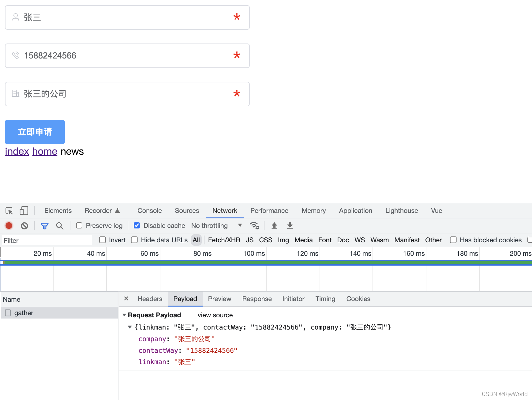Close the request details pane
This screenshot has width=532, height=400.
point(126,299)
